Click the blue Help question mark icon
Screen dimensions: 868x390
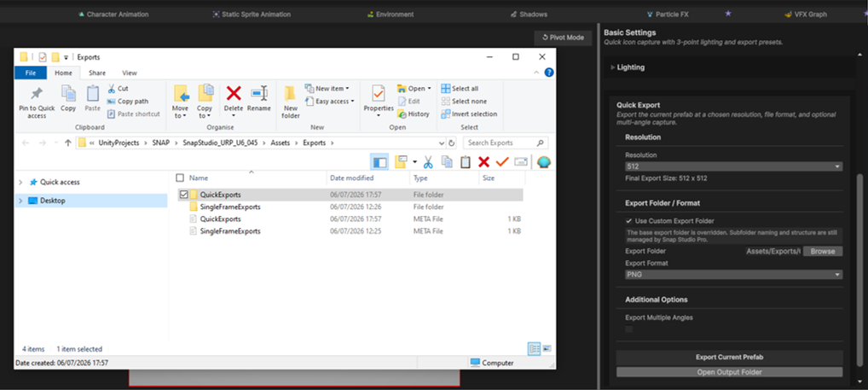pos(548,73)
